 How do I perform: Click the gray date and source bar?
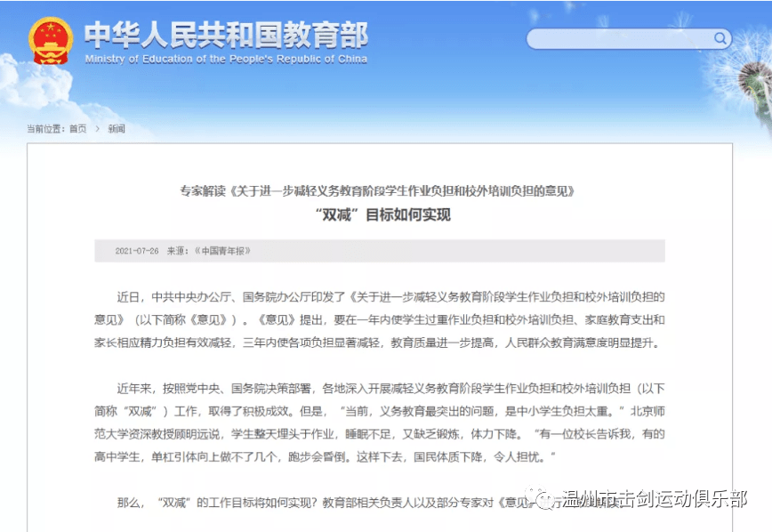(x=445, y=251)
